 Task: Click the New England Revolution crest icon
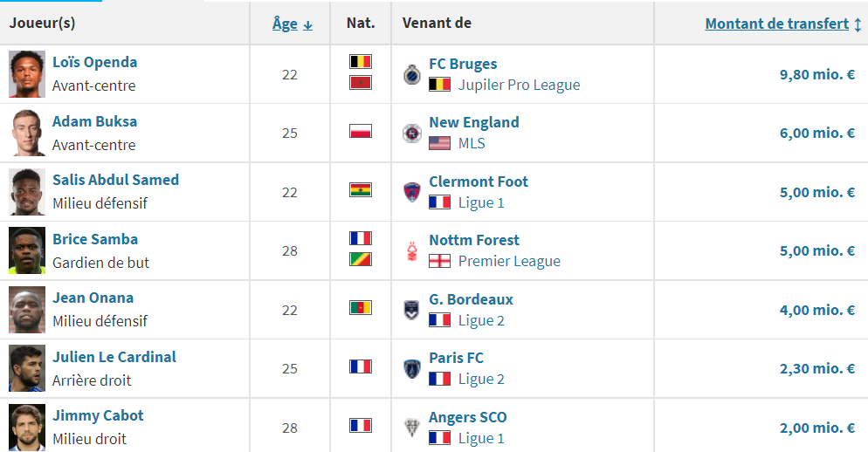tap(411, 133)
